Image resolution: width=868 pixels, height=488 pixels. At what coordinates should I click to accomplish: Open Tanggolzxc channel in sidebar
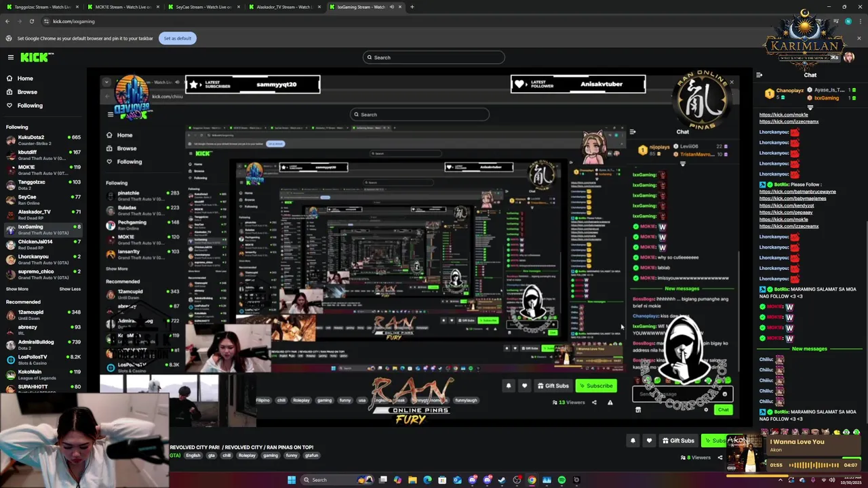[43, 184]
